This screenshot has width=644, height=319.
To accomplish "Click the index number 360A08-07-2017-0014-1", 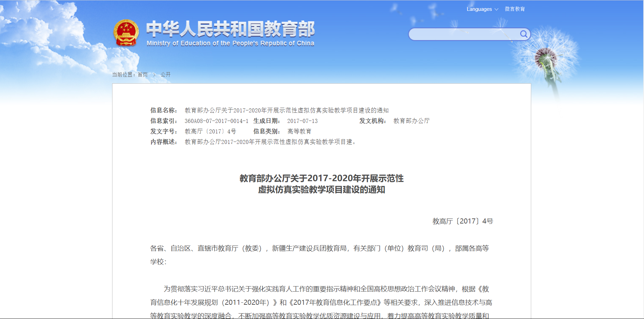I will (x=216, y=121).
